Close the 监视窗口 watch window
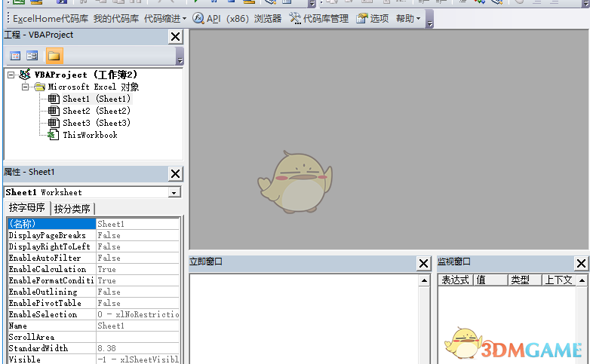 click(x=582, y=263)
